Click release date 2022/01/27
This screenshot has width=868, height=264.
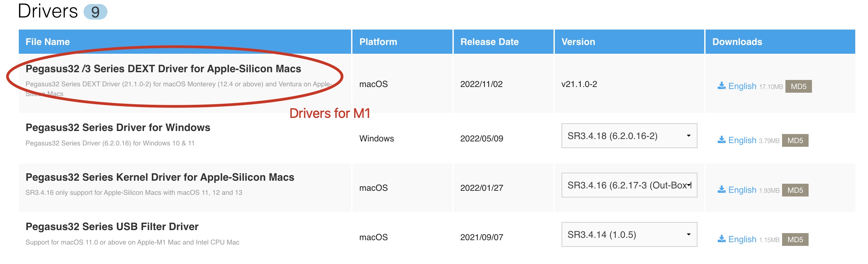coord(482,188)
